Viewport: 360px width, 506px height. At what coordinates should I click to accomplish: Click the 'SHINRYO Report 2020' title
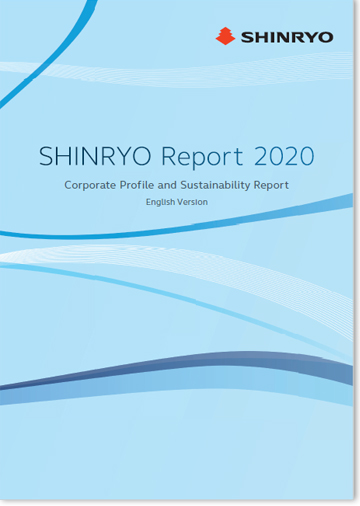coord(177,156)
